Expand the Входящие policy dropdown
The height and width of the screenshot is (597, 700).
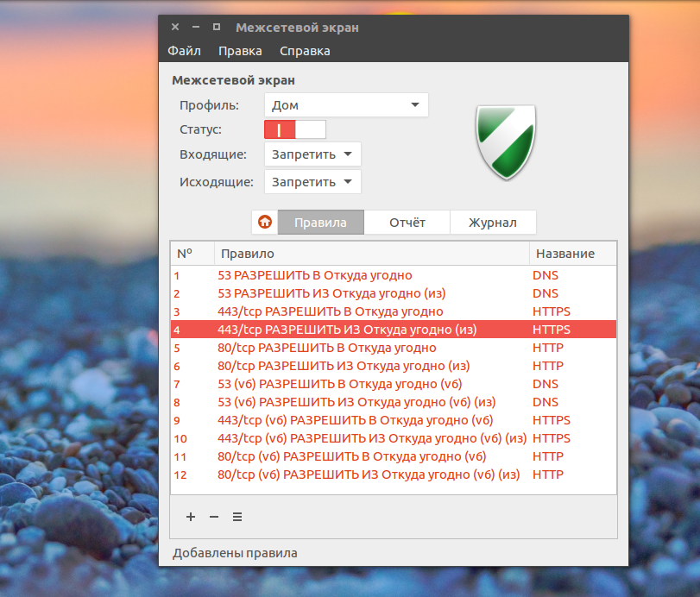click(x=312, y=154)
